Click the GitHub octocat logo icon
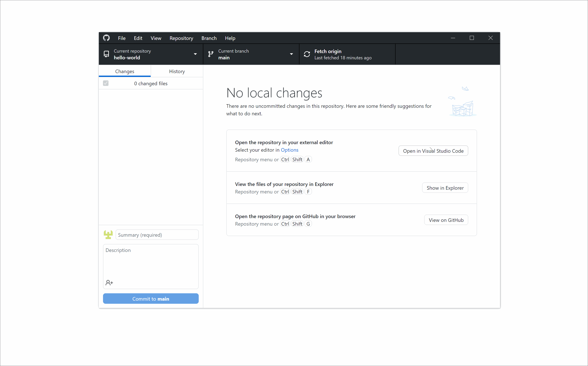This screenshot has width=588, height=366. pyautogui.click(x=106, y=38)
